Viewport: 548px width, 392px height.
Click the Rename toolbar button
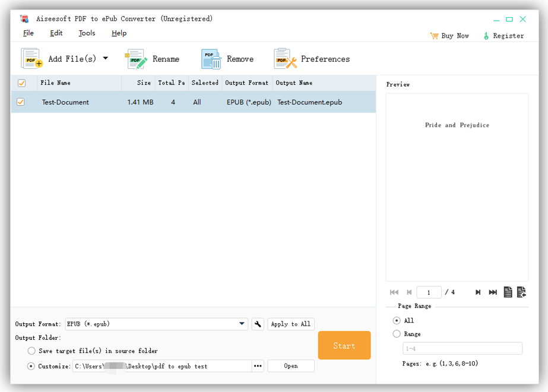[152, 59]
